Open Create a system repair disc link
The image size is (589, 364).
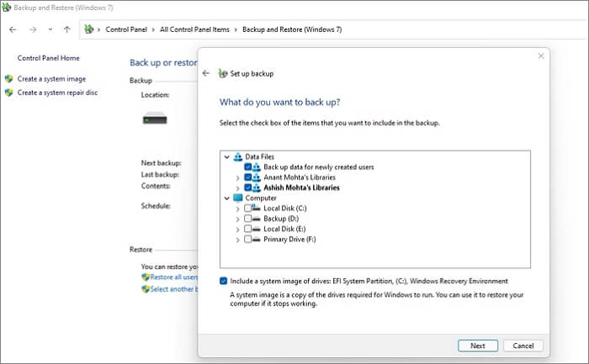point(57,92)
